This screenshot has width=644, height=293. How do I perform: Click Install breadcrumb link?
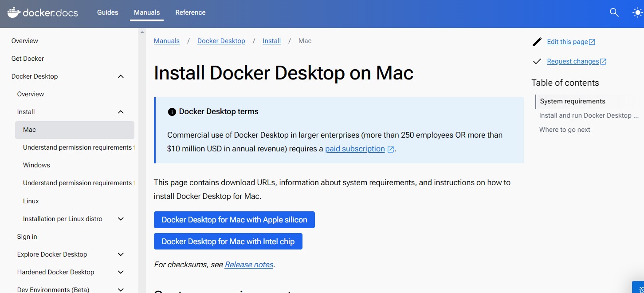point(271,41)
